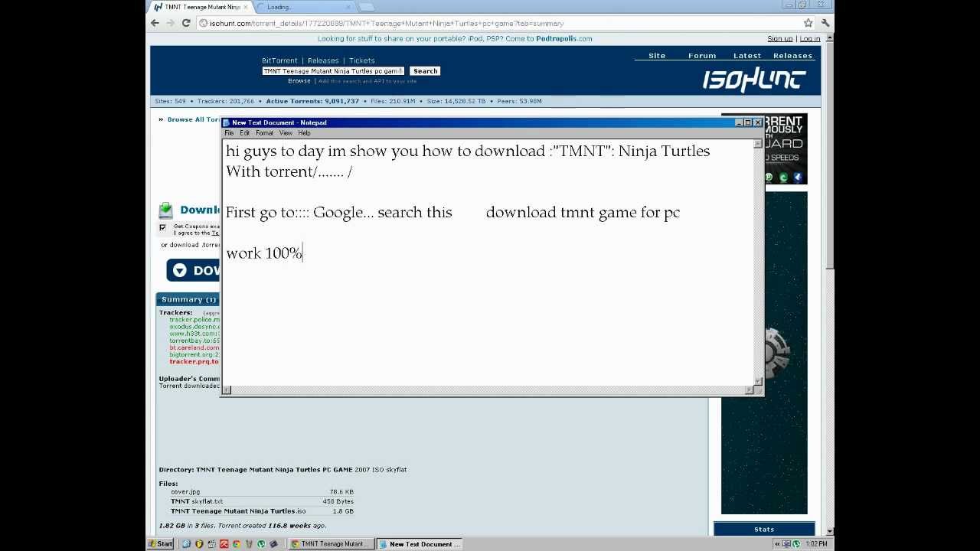Open the Site navigation menu item

(x=657, y=56)
